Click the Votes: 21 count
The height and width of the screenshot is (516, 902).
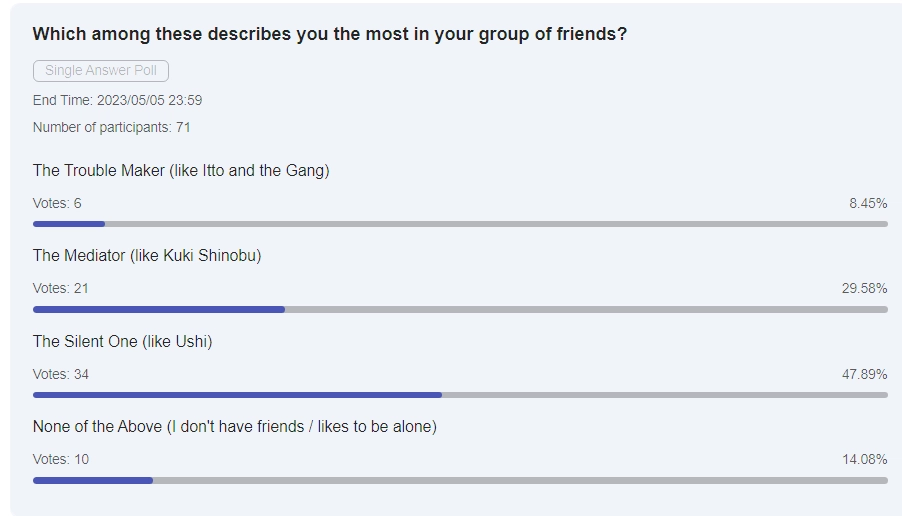[x=61, y=288]
